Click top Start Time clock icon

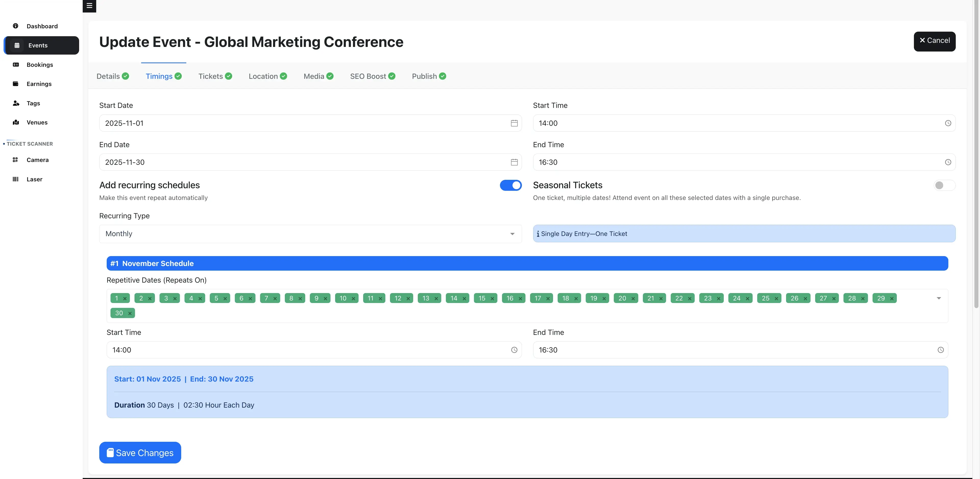click(948, 123)
